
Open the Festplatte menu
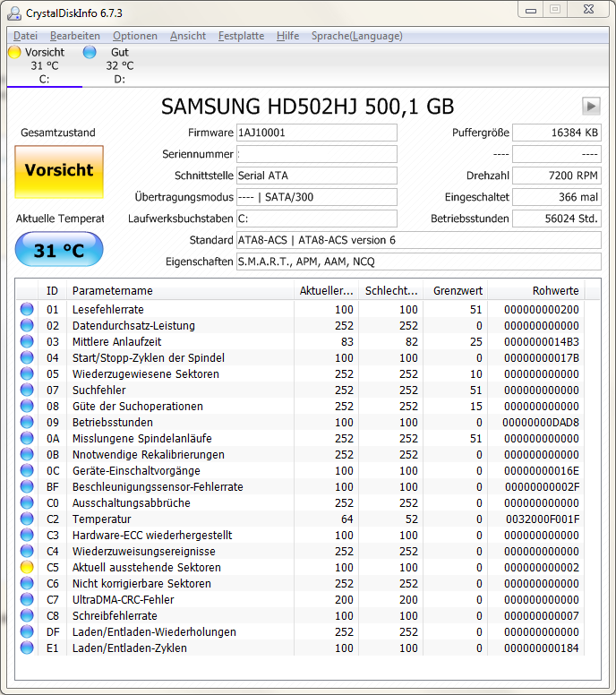241,36
